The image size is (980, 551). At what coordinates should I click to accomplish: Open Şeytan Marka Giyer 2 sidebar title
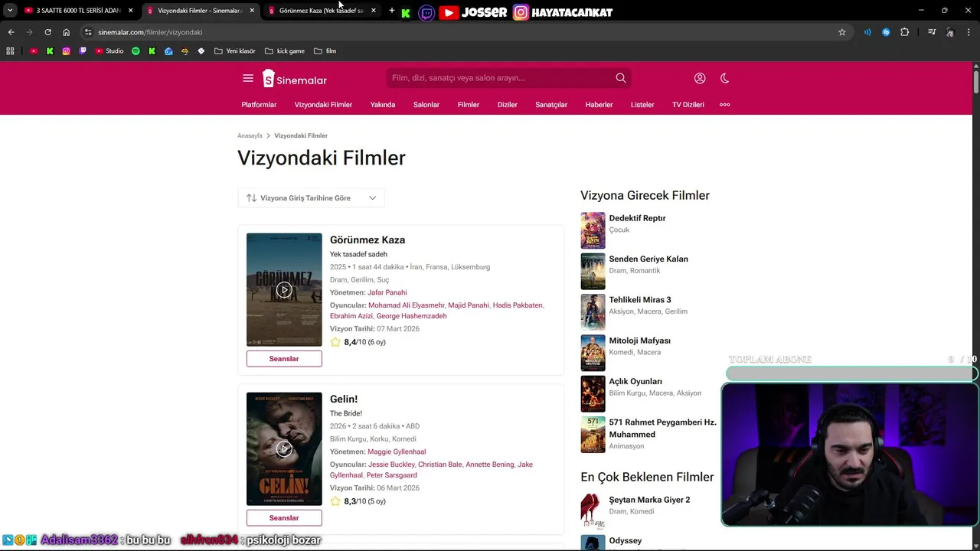tap(649, 500)
